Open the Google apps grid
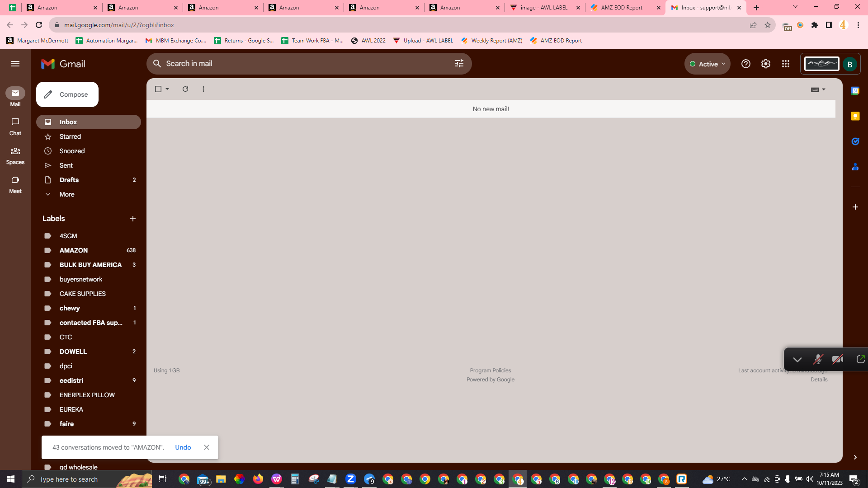This screenshot has width=868, height=488. (786, 64)
